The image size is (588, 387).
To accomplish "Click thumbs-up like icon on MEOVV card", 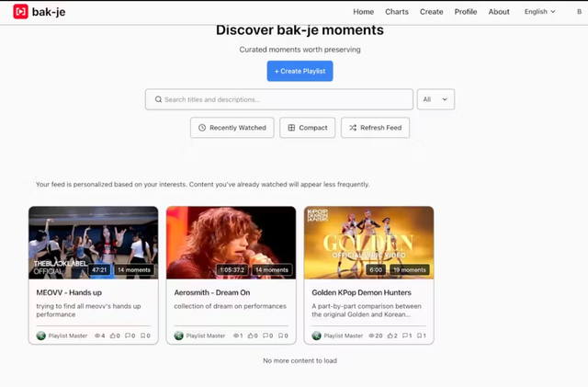I will coord(112,336).
